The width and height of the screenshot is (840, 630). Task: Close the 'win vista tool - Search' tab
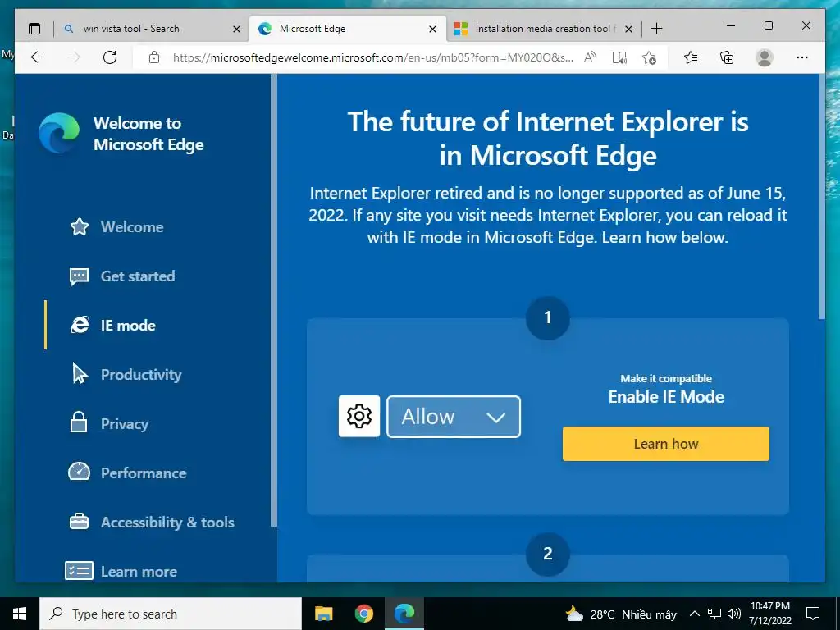(x=236, y=29)
